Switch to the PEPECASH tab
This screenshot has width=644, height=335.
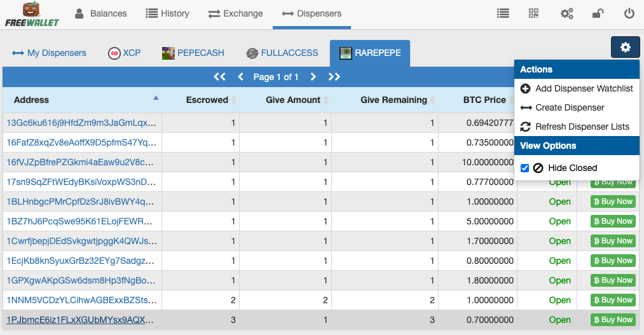tap(193, 53)
